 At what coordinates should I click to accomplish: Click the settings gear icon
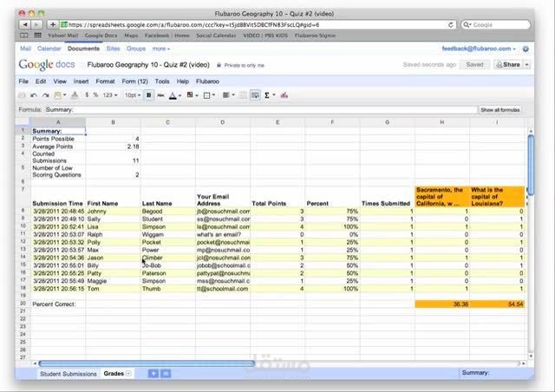coord(526,49)
